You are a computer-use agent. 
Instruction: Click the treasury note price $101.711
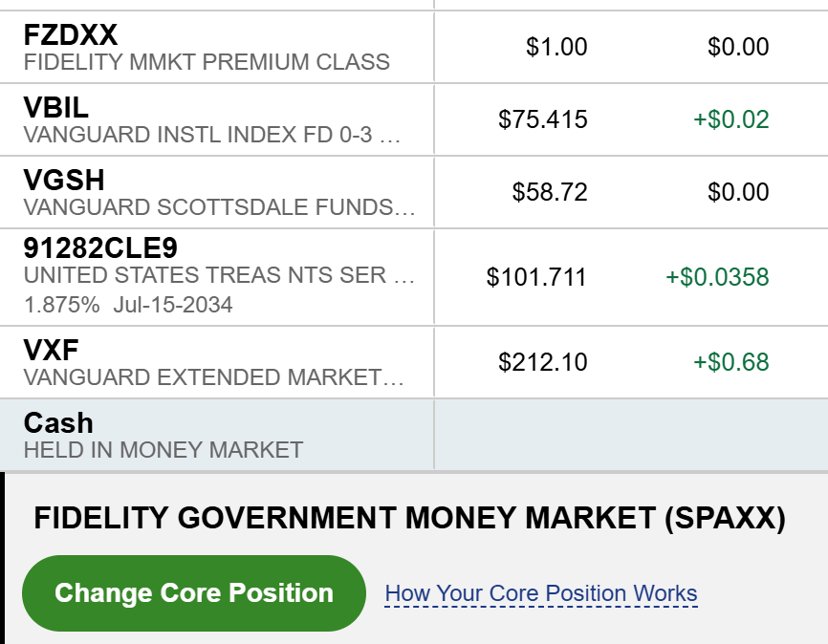[536, 277]
